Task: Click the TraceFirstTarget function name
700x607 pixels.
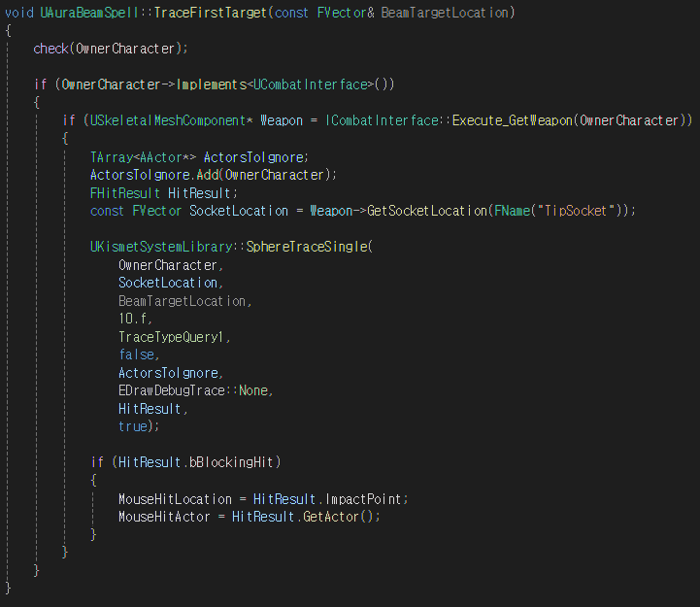Action: click(x=211, y=13)
